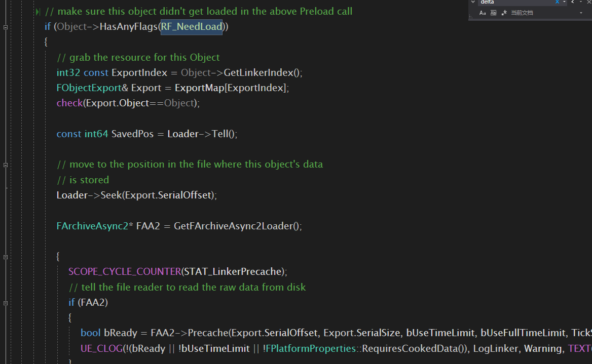Toggle Match Case (Aa) in find box
Viewport: 592px width, 364px height.
pos(482,13)
